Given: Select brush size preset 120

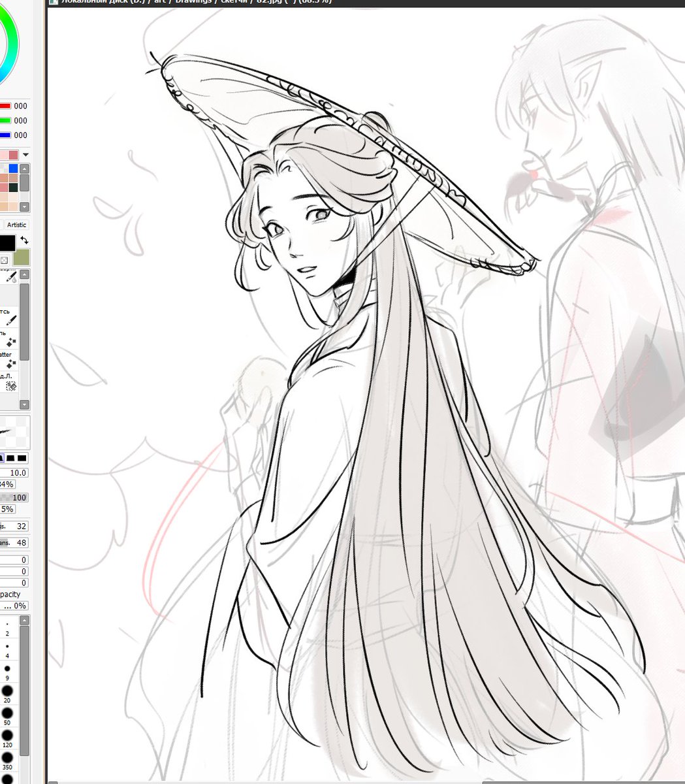Looking at the screenshot, I should pyautogui.click(x=7, y=738).
